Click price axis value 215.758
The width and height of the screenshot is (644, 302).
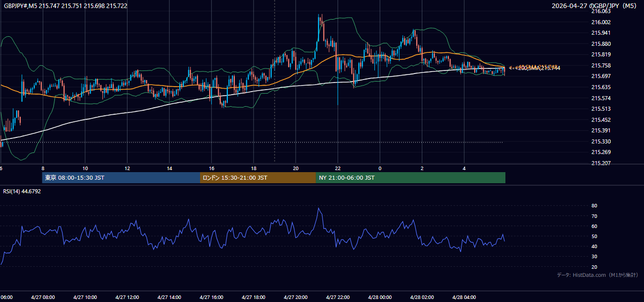(601, 65)
